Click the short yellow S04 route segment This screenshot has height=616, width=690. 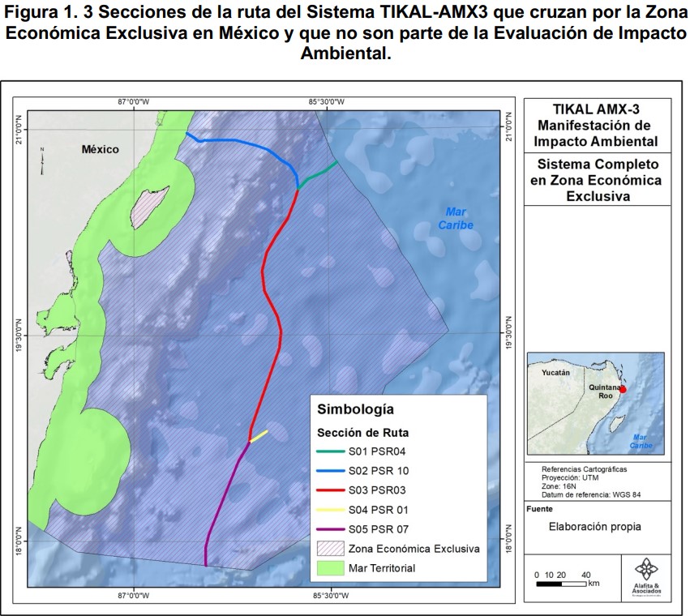[259, 436]
